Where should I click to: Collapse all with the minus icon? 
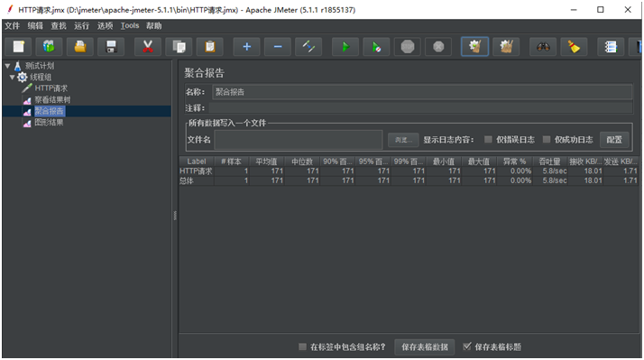click(278, 47)
